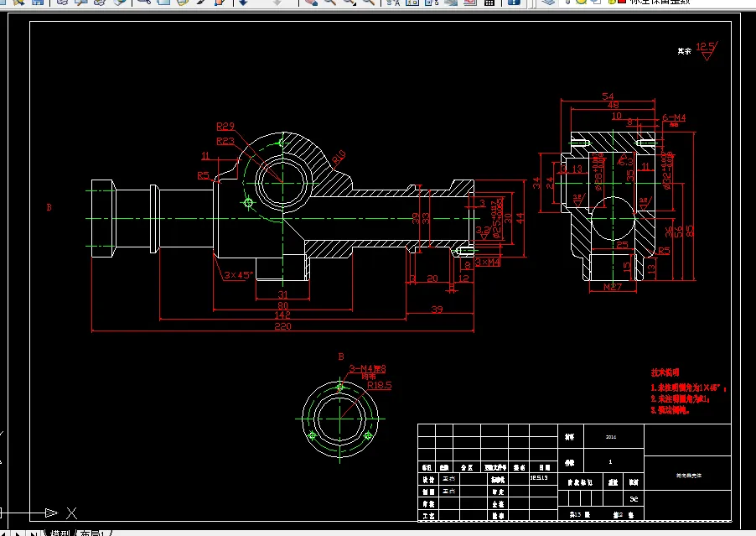Click the Save floppy disk icon
The image size is (756, 536).
[x=38, y=2]
